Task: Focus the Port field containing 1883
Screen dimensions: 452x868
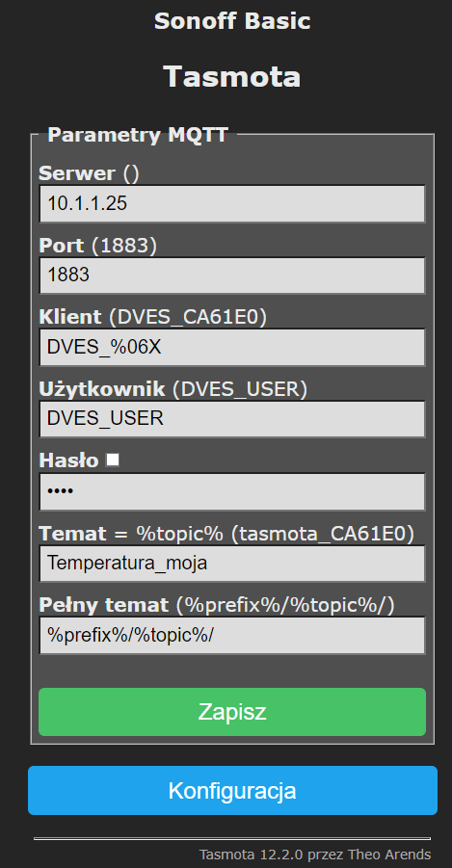Action: [x=232, y=276]
